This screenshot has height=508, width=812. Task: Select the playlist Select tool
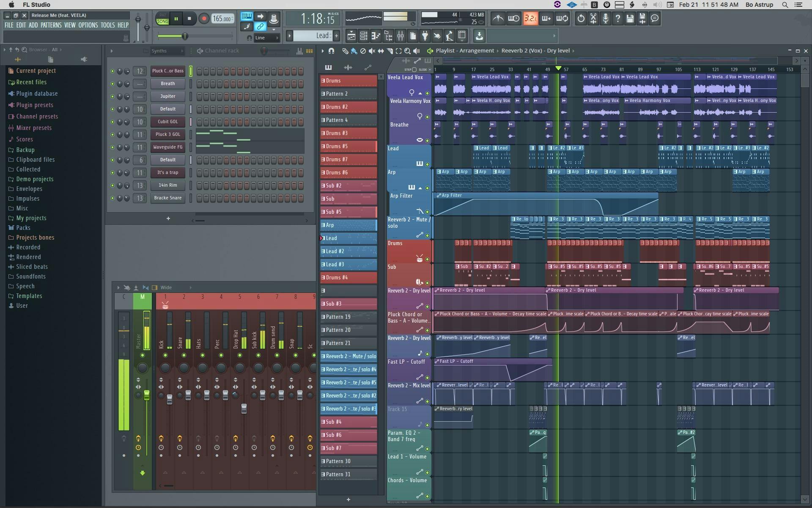398,51
